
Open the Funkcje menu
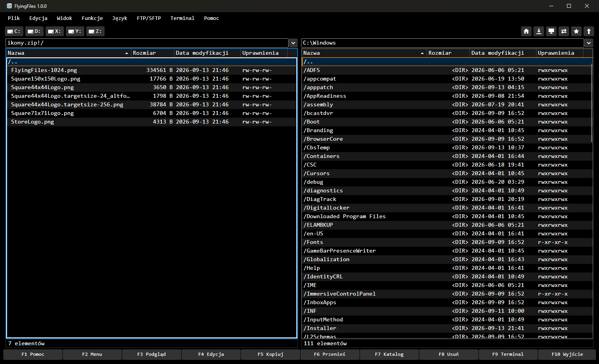[x=92, y=18]
